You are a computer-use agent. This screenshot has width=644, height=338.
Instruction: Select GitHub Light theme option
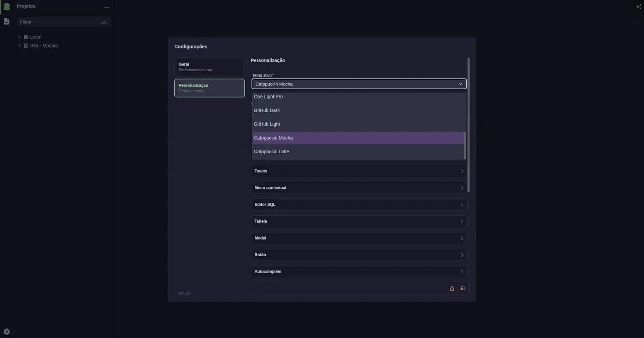[358, 124]
